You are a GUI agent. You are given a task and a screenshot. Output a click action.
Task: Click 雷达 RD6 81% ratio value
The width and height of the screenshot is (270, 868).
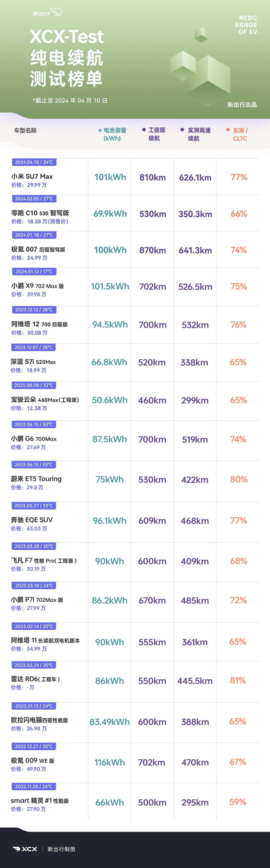tap(238, 681)
